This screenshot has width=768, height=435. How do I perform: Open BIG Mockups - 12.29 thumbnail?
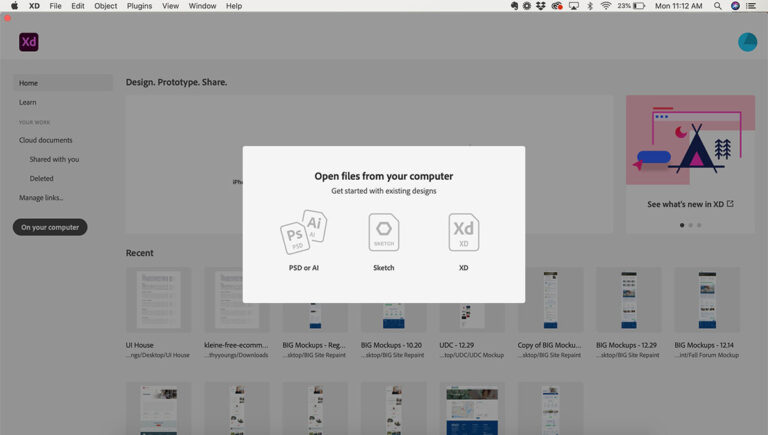click(x=628, y=300)
